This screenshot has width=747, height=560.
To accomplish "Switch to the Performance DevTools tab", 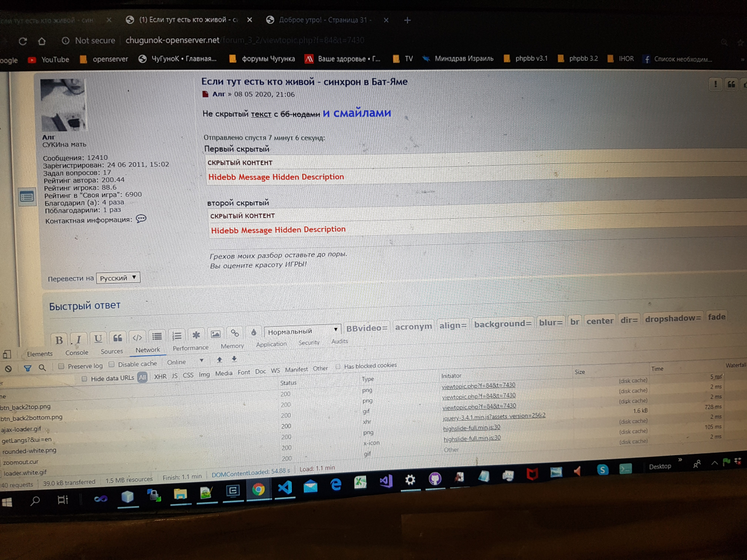I will click(191, 348).
